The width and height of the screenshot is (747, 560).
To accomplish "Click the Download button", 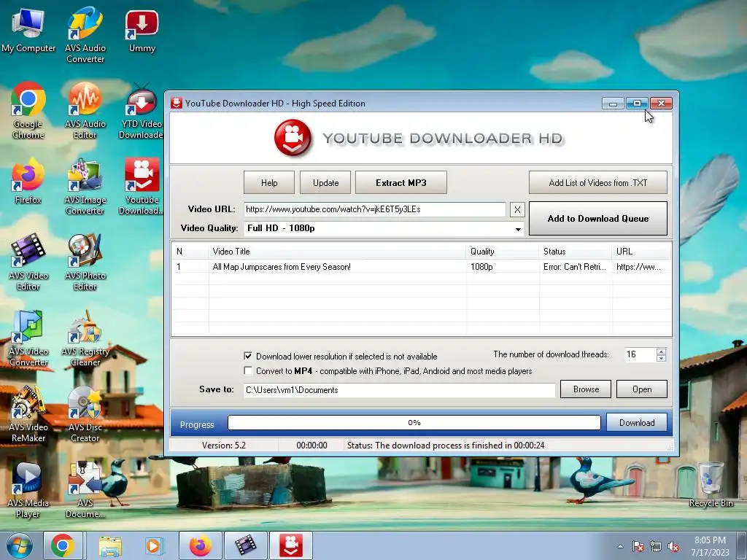I will (636, 423).
